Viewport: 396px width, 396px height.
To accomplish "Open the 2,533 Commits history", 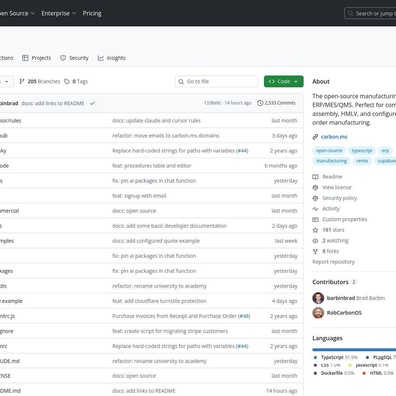I will pyautogui.click(x=276, y=103).
